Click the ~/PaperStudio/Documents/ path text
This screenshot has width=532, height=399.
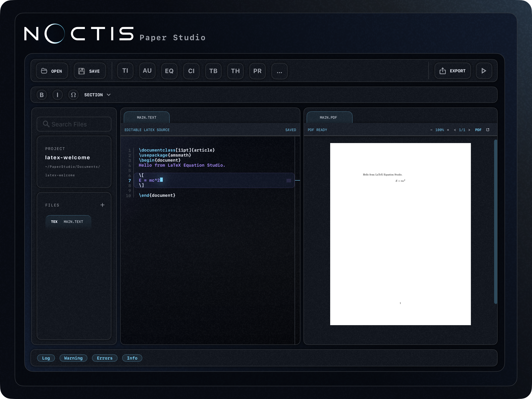(72, 167)
